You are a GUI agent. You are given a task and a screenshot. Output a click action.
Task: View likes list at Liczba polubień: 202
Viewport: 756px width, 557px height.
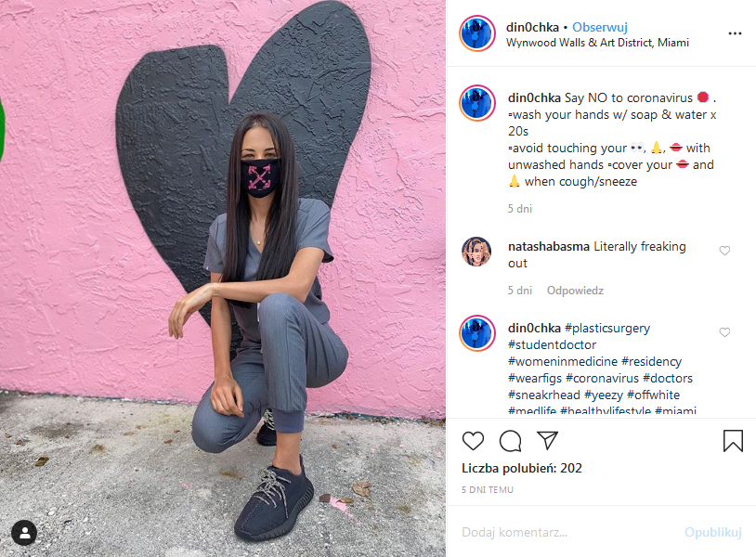(522, 468)
